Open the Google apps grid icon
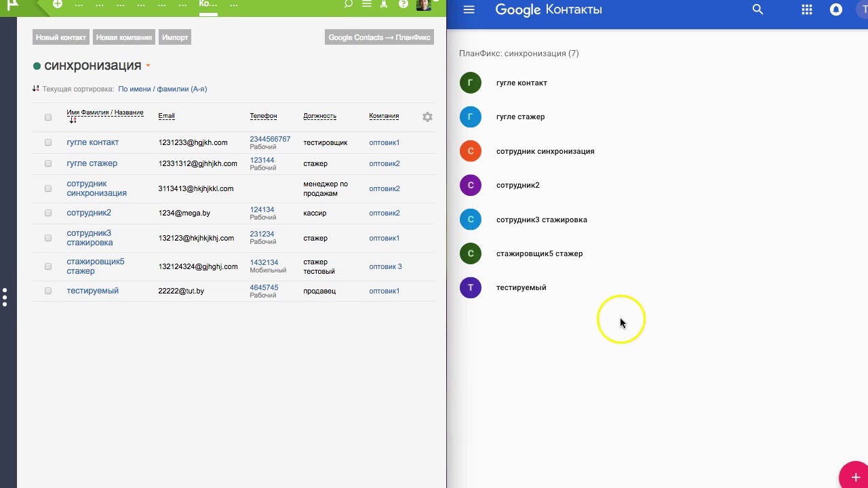868x488 pixels. click(x=807, y=9)
